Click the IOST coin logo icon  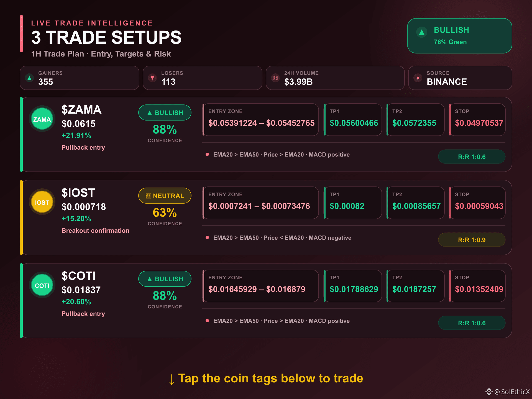click(42, 202)
